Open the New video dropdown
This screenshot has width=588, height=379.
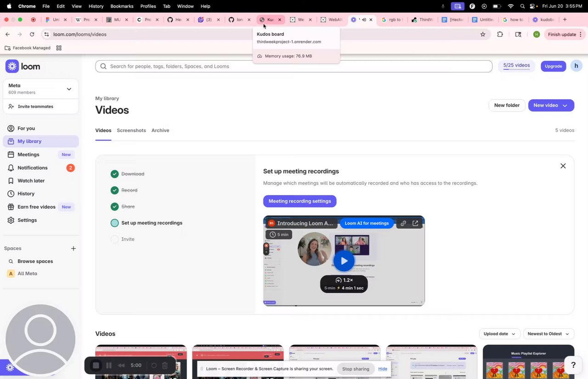pos(551,106)
